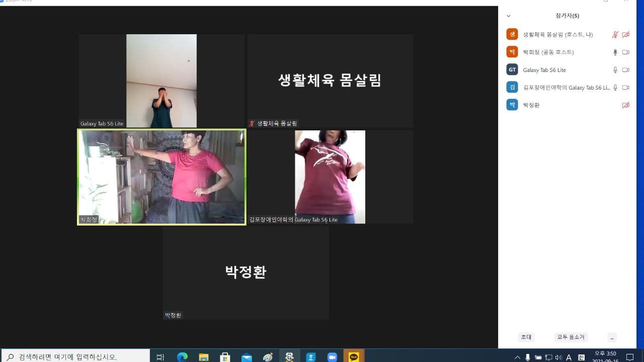Select 김 blue avatar in participants list
Image resolution: width=644 pixels, height=362 pixels.
pos(512,87)
